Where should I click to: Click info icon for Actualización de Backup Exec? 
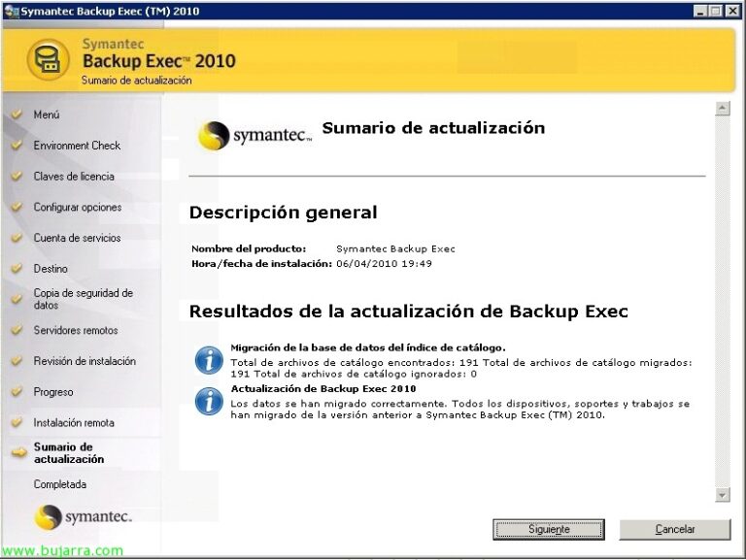click(x=209, y=401)
